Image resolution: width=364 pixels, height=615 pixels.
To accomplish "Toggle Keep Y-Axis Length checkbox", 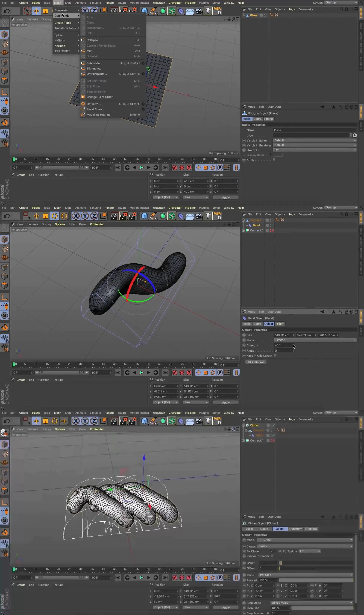I will [x=275, y=356].
